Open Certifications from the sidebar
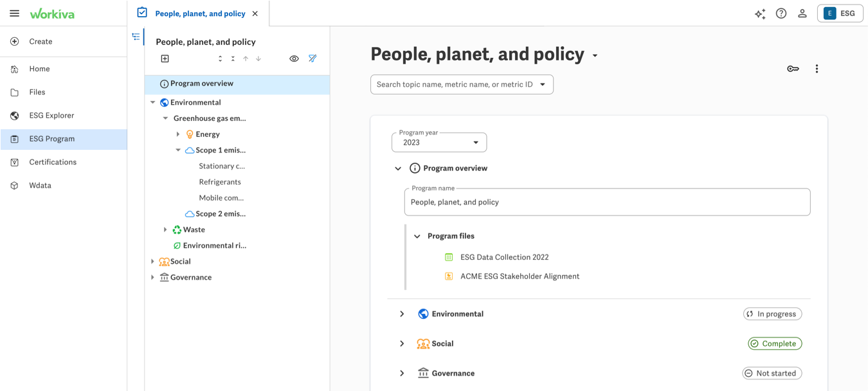Image resolution: width=868 pixels, height=391 pixels. point(53,162)
